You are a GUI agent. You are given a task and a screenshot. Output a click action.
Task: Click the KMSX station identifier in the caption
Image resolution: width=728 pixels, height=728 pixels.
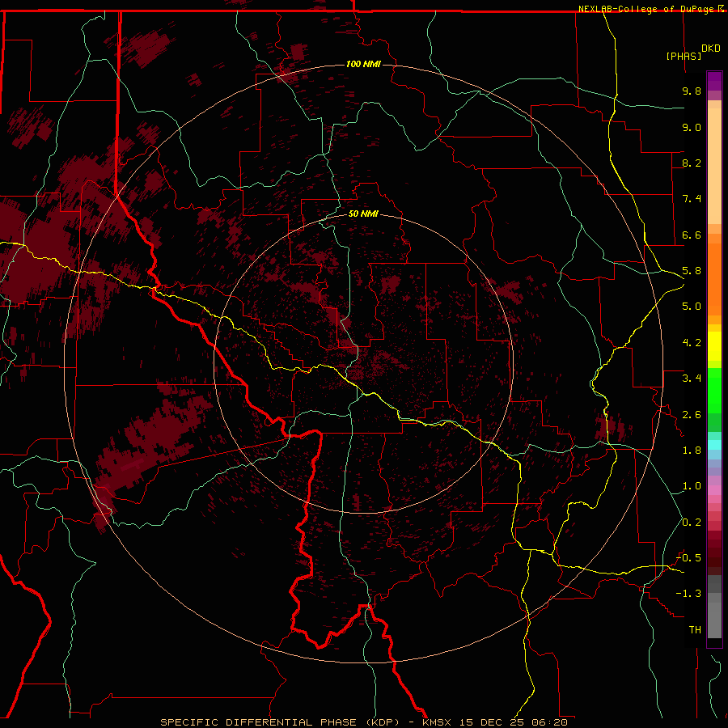(436, 722)
